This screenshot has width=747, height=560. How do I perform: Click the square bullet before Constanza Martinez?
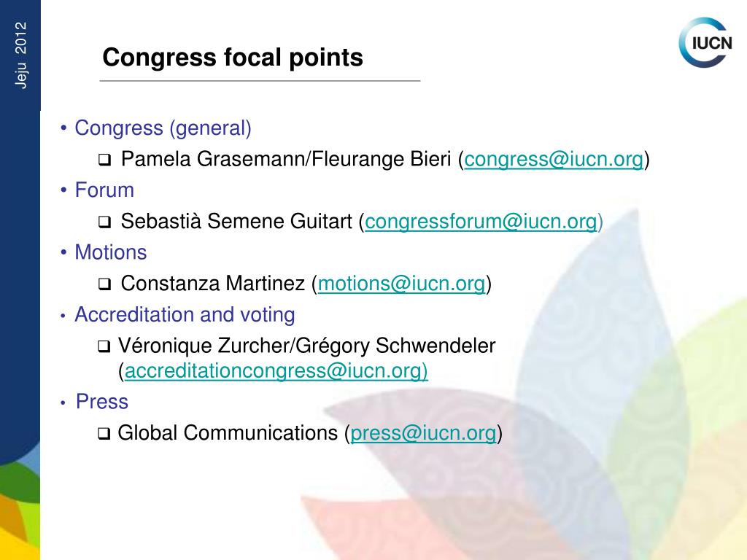click(104, 285)
